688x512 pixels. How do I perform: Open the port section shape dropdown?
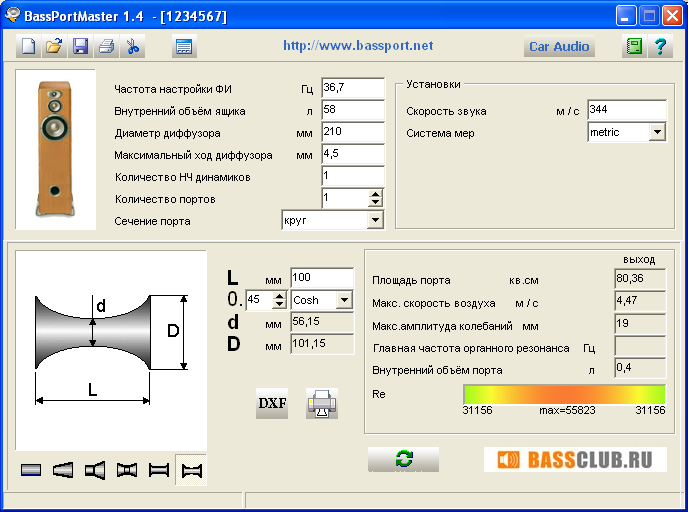click(x=375, y=220)
